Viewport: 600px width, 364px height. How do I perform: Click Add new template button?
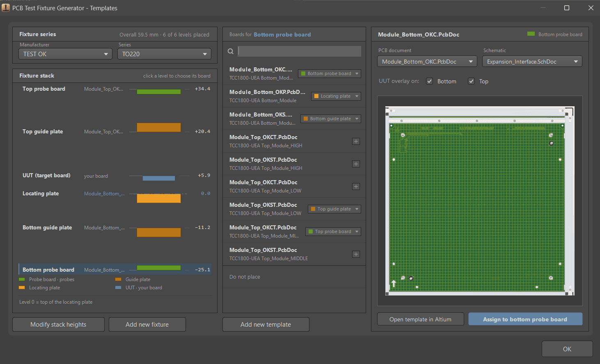click(266, 324)
